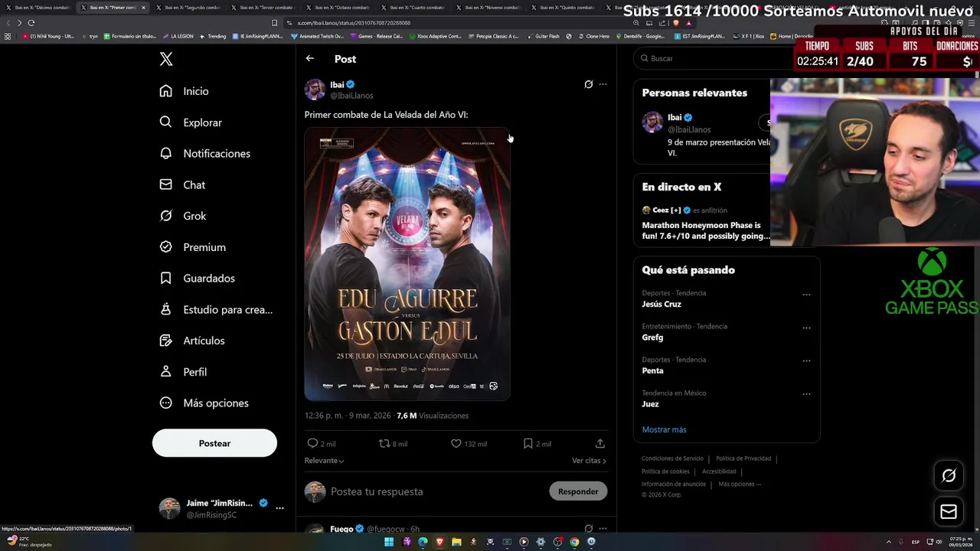Open Política de Privacidad link
Screen dimensions: 980x551
[x=743, y=458]
